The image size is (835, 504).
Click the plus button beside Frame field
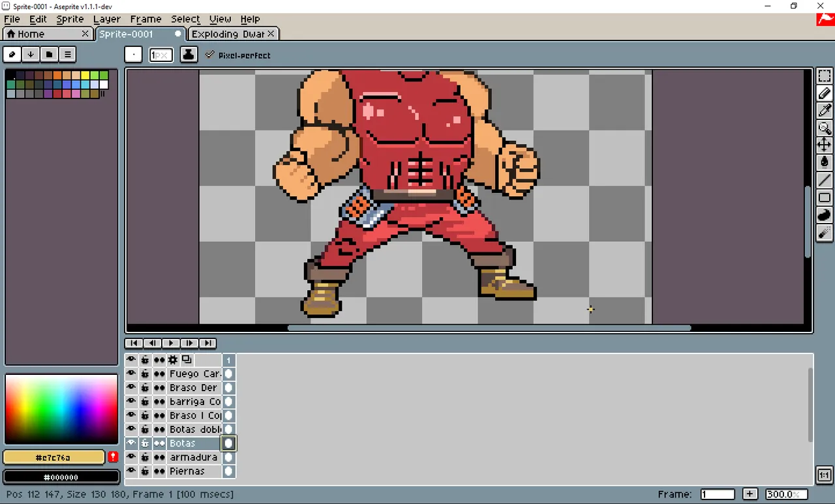750,494
